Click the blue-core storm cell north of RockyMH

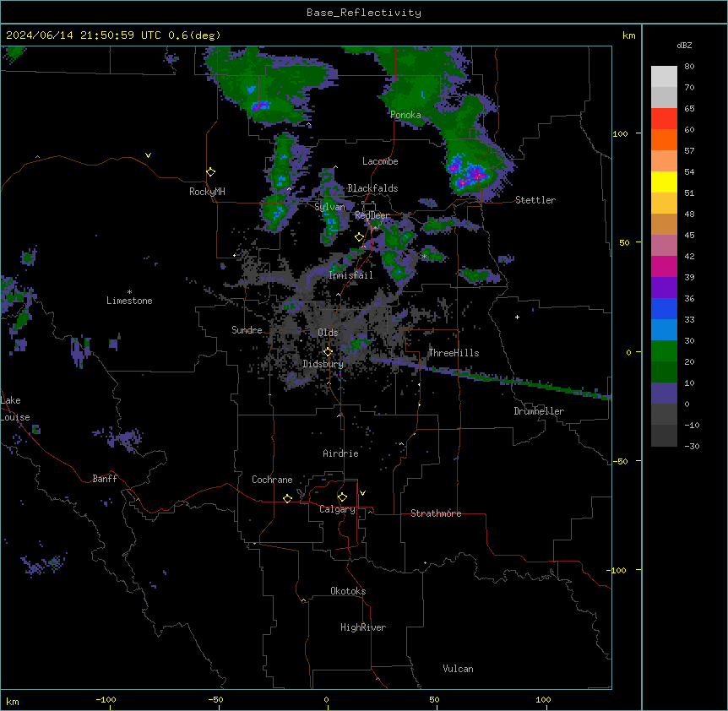click(x=259, y=106)
